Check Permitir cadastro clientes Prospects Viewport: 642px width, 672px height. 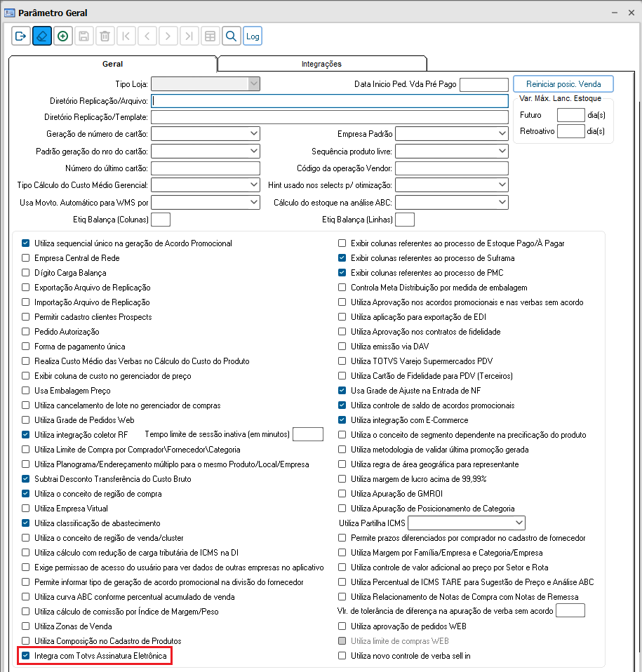coord(26,317)
